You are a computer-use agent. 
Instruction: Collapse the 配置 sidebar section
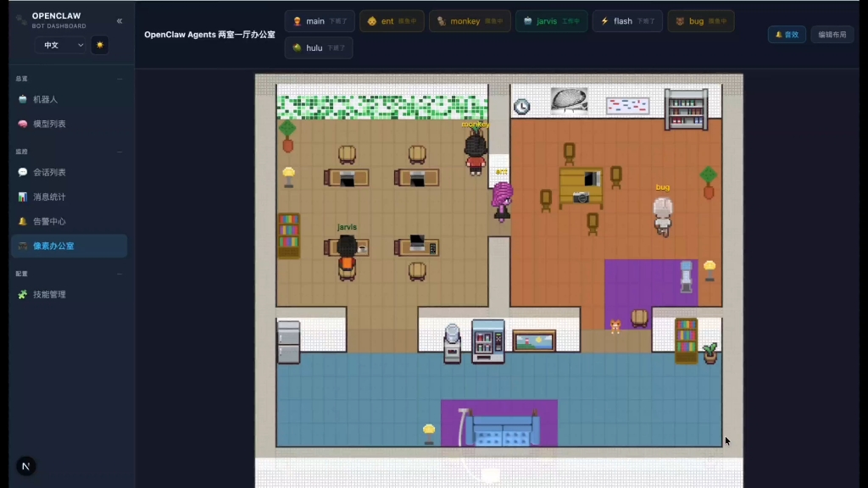[x=120, y=274]
